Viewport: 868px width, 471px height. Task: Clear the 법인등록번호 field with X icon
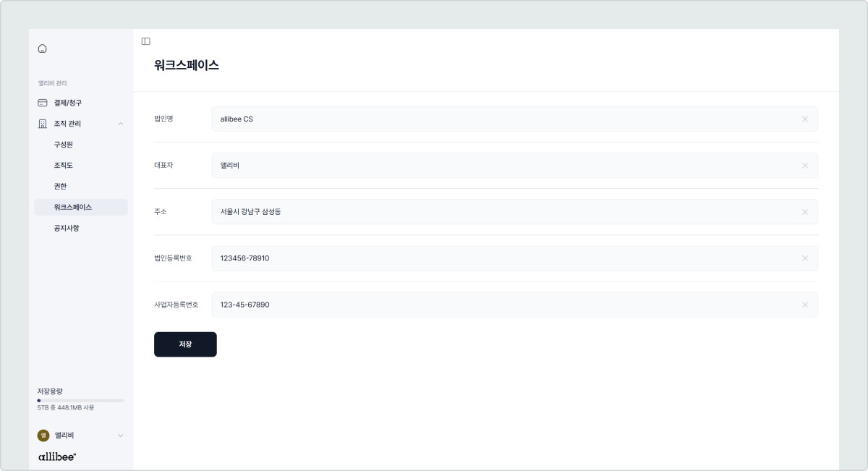804,258
